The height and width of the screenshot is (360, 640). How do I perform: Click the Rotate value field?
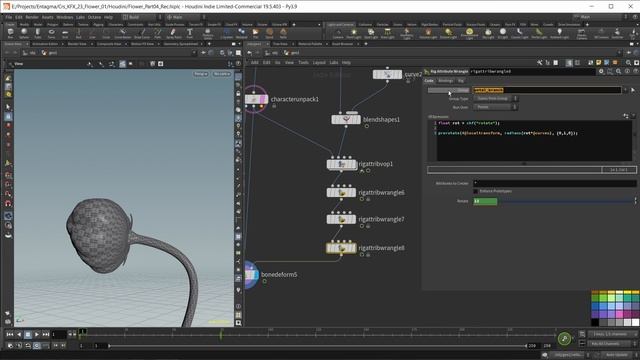(485, 201)
